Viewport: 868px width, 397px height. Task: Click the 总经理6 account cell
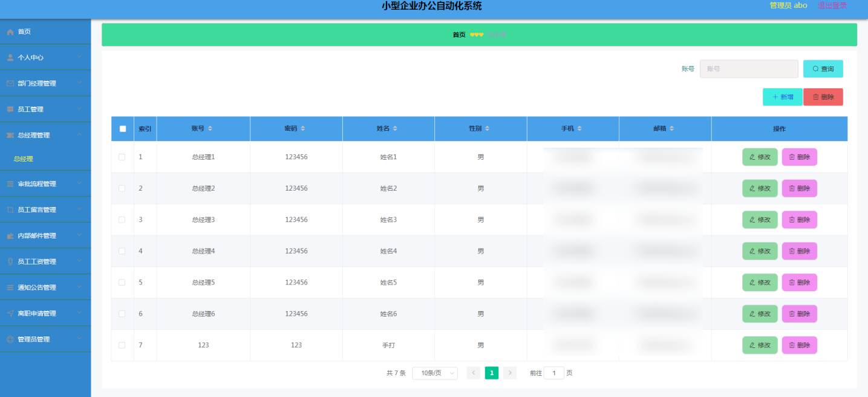[203, 314]
